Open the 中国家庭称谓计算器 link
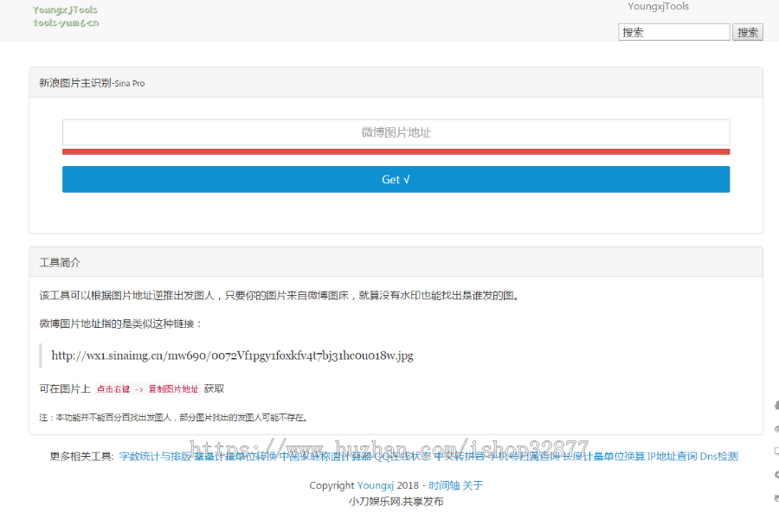The image size is (779, 532). pos(325,456)
